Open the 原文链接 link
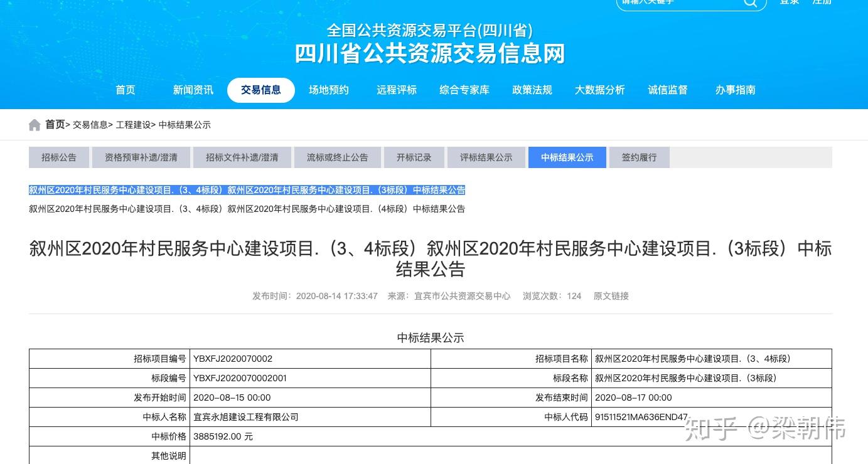868x464 pixels. [611, 296]
